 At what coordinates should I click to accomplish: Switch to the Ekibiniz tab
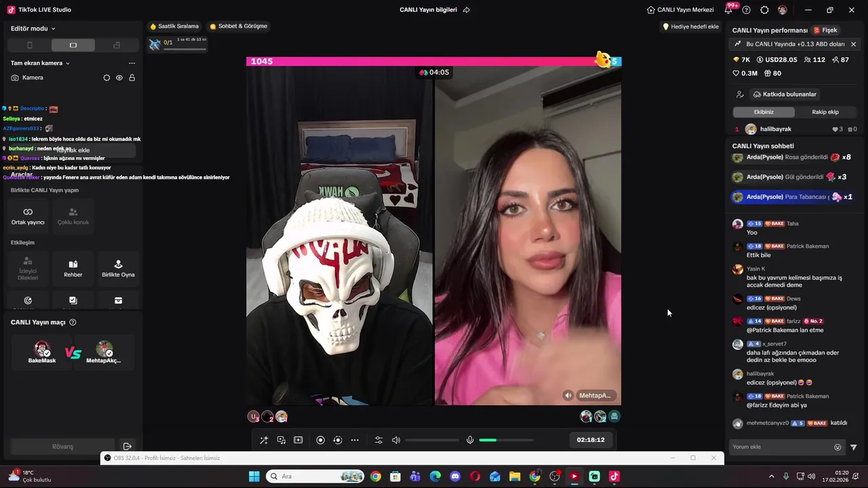[x=764, y=112]
